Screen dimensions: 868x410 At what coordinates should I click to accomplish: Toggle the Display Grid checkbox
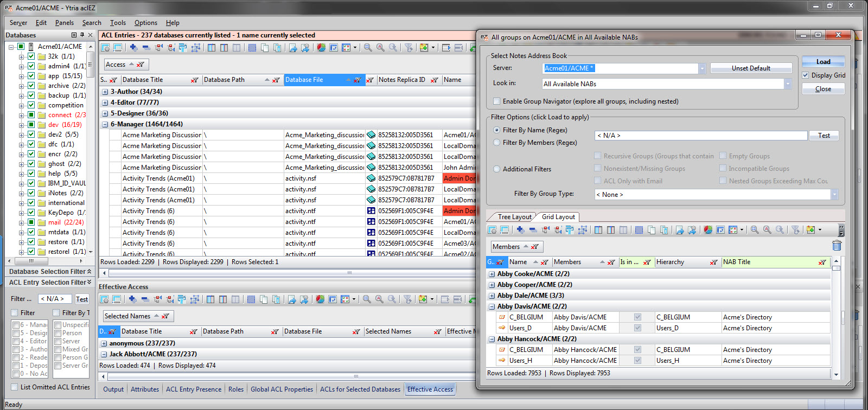coord(805,75)
